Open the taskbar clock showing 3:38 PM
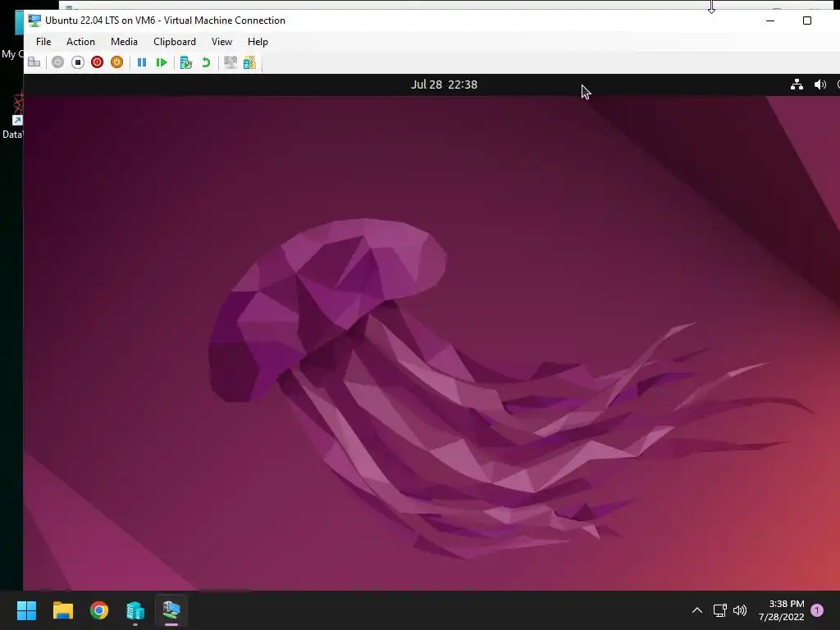Viewport: 840px width, 630px height. click(x=782, y=610)
